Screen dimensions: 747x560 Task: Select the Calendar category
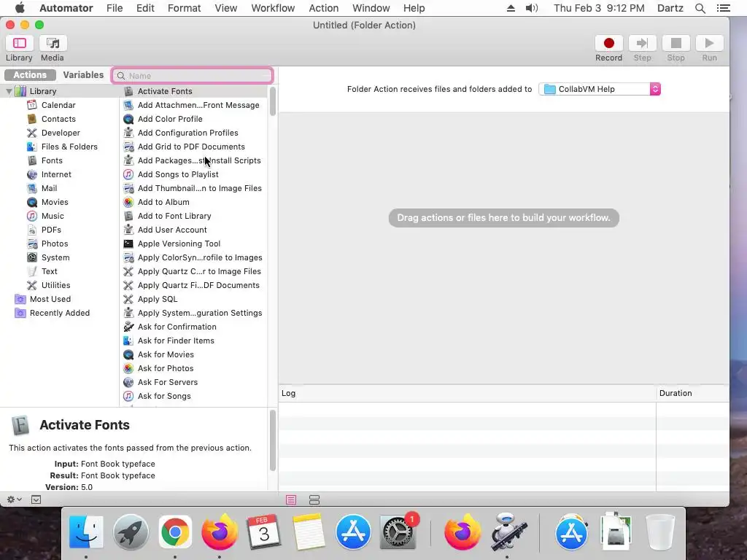coord(58,105)
